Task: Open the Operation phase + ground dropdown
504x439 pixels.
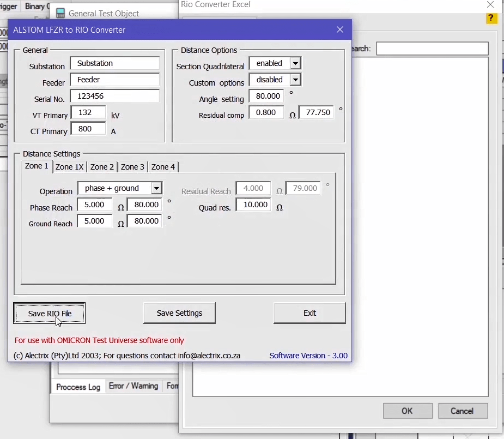Action: 156,188
